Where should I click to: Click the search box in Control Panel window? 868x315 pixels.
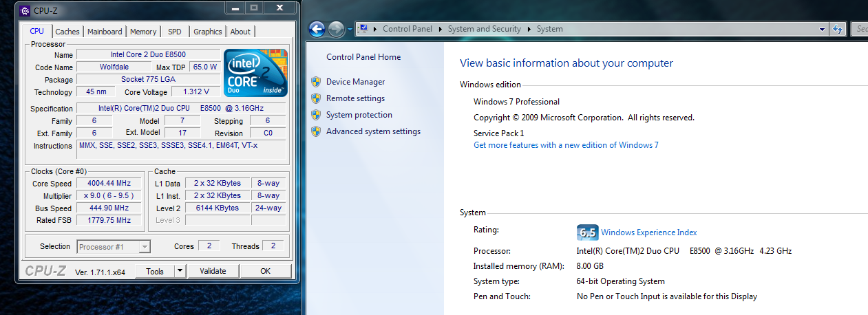pos(860,29)
